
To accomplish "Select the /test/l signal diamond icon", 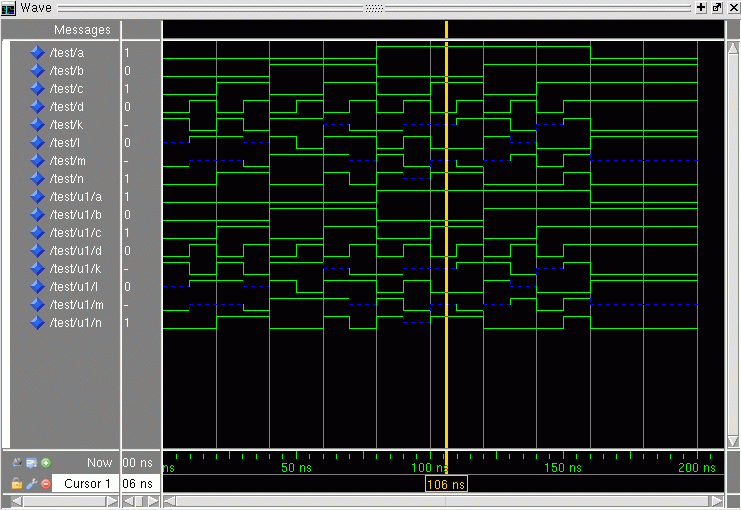I will pyautogui.click(x=37, y=142).
